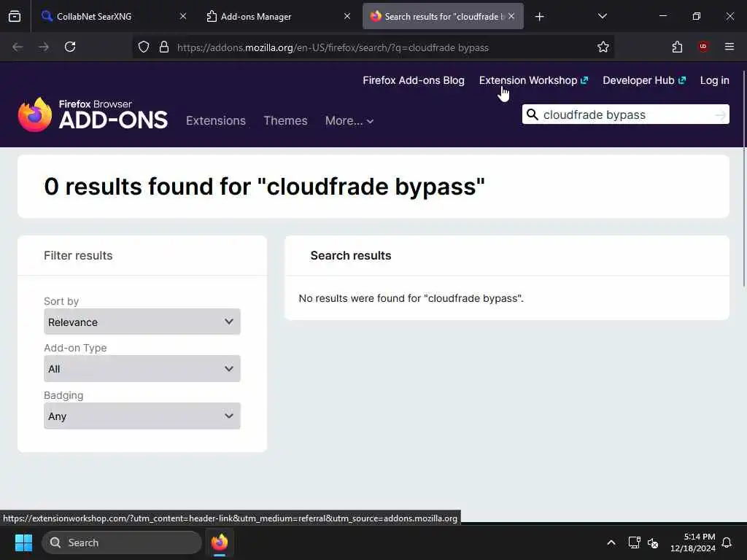
Task: Close the Search results tab
Action: coord(511,16)
